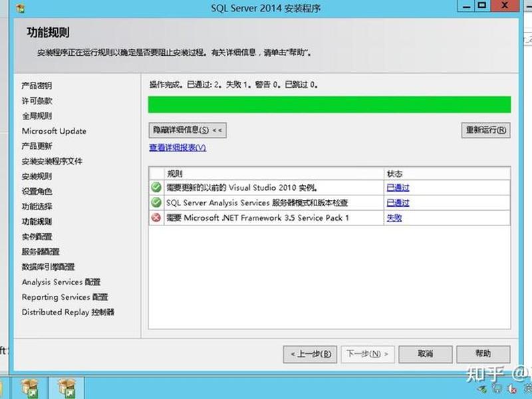This screenshot has width=532, height=399.
Task: Cancel setup with the 取消 button
Action: tap(426, 354)
